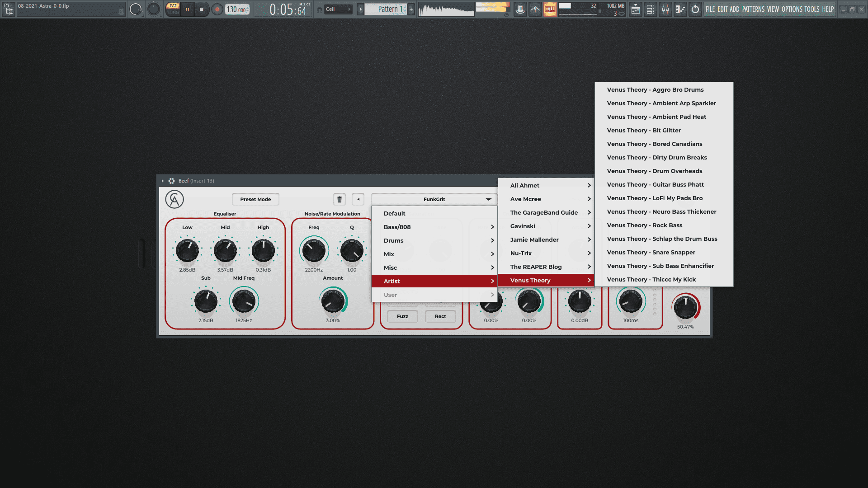
Task: Toggle the Preset Mode button
Action: click(x=255, y=199)
